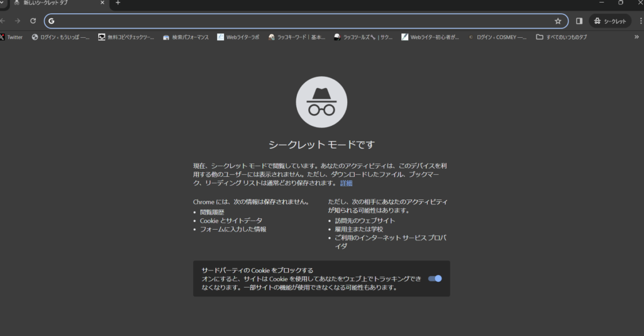Open the 検索パフォーマンス bookmark

click(x=187, y=37)
